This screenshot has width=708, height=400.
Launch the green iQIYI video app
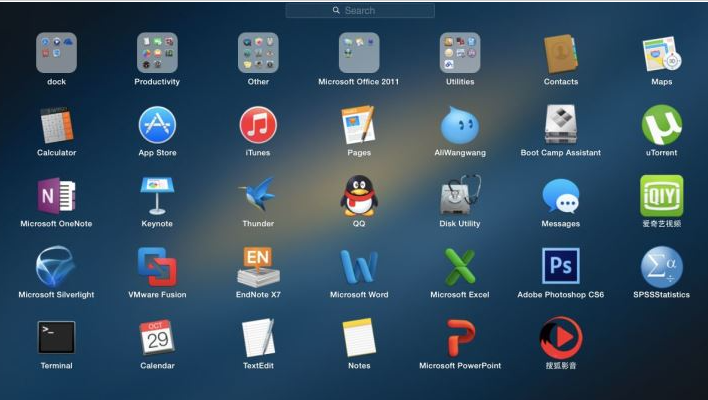pyautogui.click(x=662, y=196)
